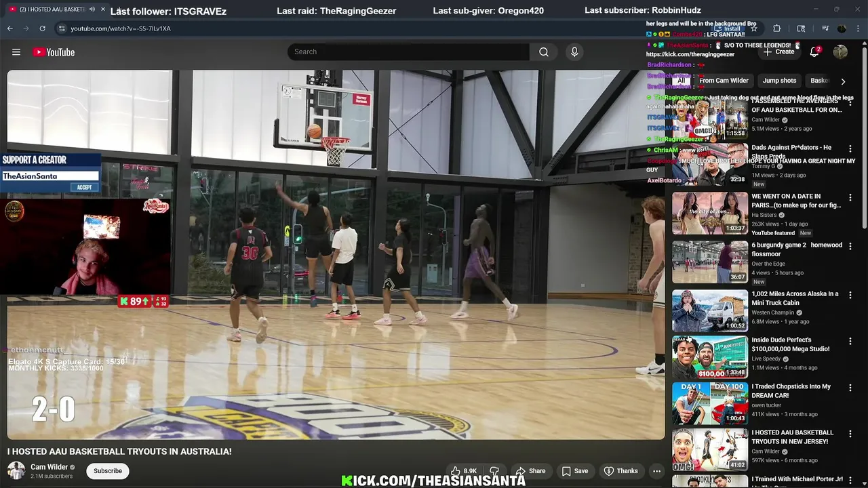Save the video to a playlist
868x488 pixels.
point(574,471)
